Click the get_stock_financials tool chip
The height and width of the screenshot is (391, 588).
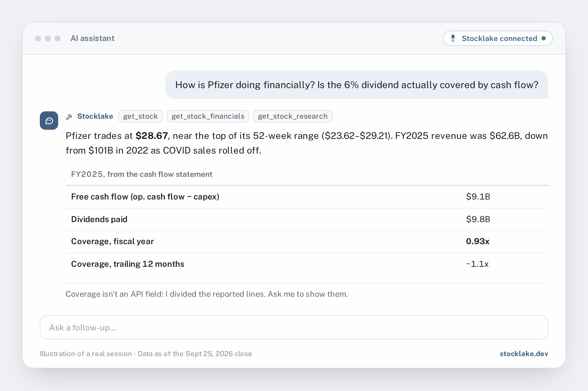(208, 116)
